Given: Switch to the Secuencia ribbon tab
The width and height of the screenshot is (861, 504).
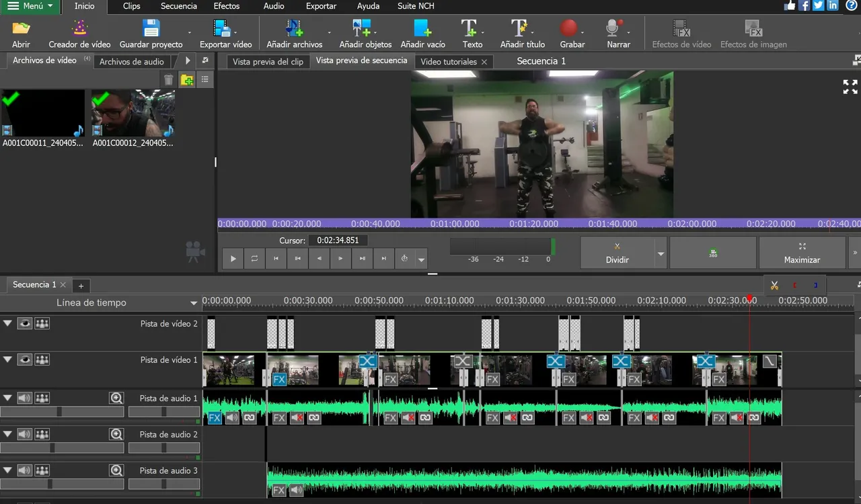Looking at the screenshot, I should pos(179,6).
